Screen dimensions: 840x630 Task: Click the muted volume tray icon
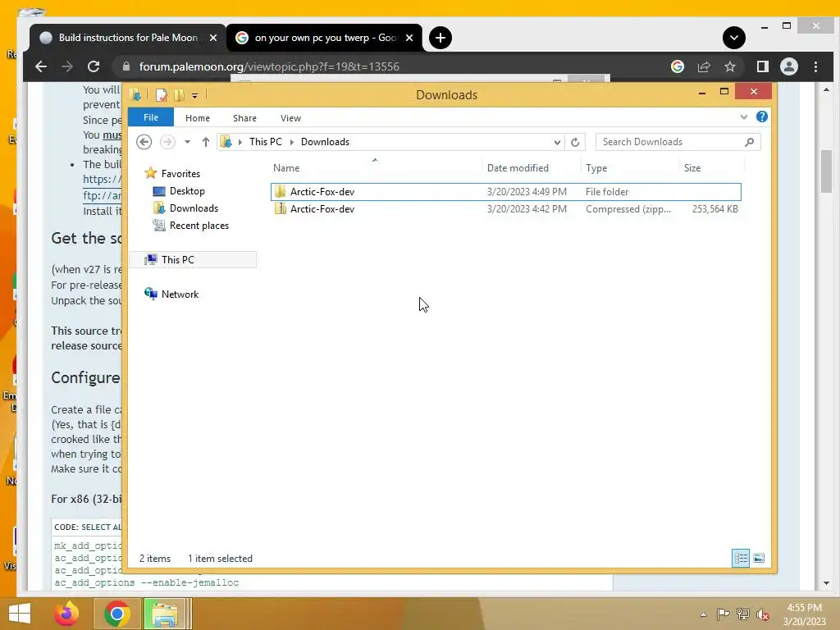[x=763, y=614]
